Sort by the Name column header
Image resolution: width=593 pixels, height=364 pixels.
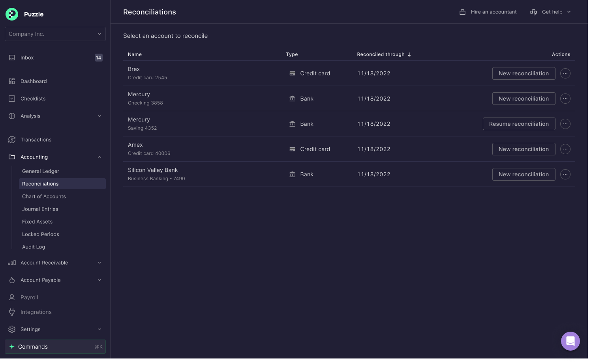pyautogui.click(x=135, y=54)
